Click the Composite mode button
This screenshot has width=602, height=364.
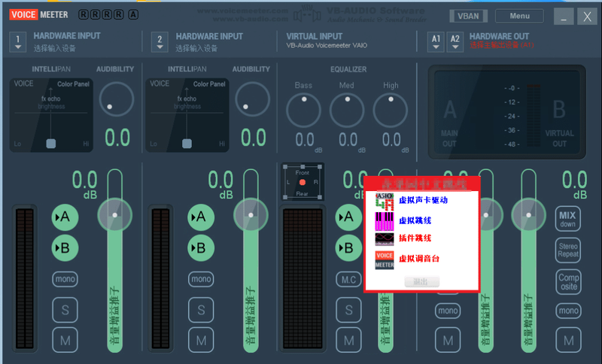coord(569,282)
